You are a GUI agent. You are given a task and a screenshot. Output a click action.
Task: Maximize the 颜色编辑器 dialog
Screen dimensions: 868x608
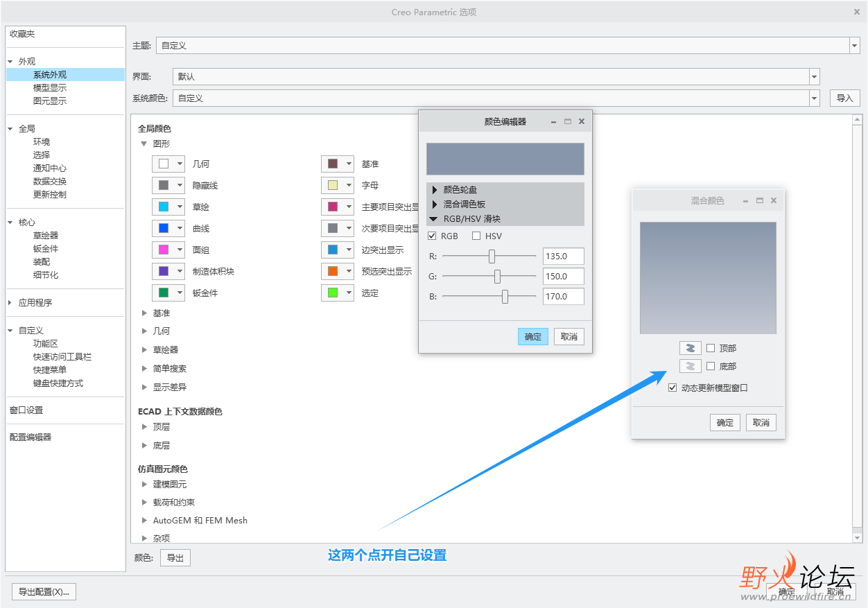coord(568,121)
